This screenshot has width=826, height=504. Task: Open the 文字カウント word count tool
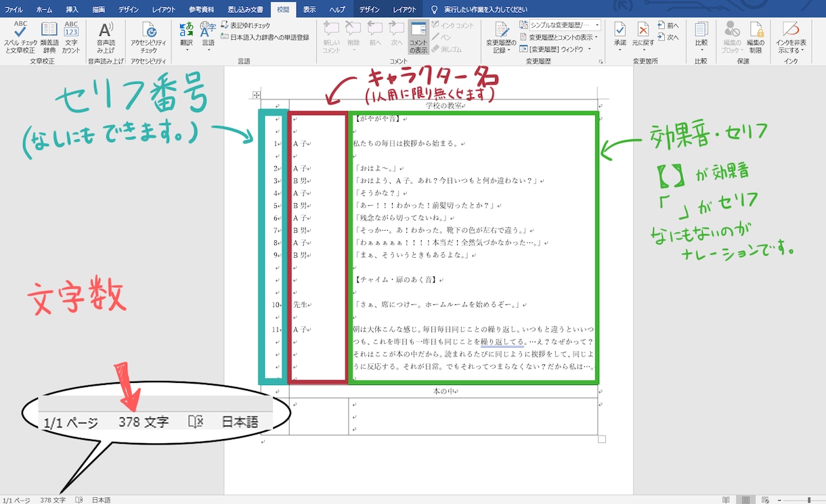[71, 37]
